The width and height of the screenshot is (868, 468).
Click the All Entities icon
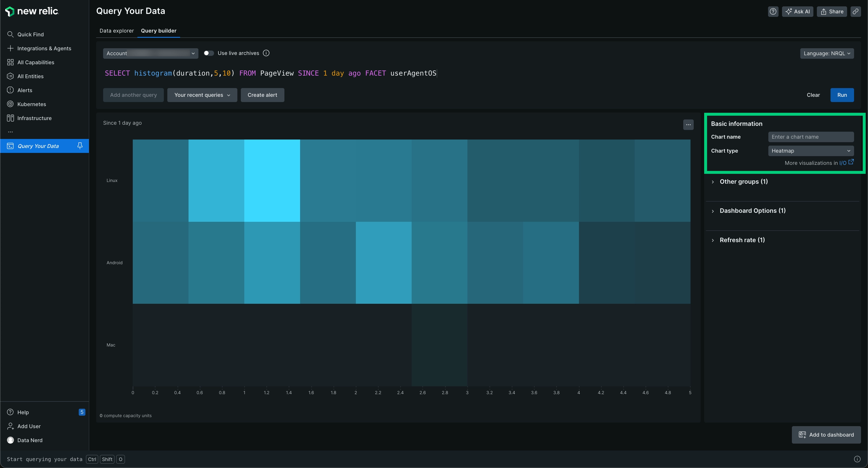click(x=10, y=76)
